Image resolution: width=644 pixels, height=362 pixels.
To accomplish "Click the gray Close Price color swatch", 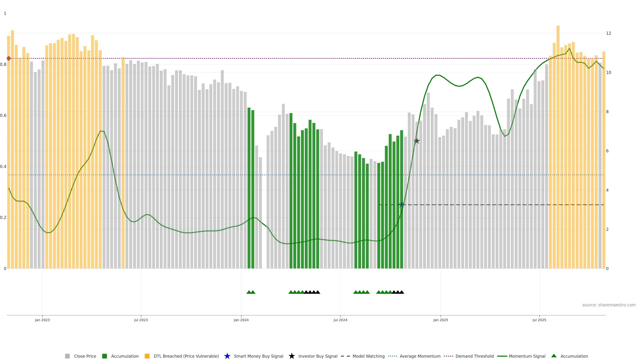I will (x=67, y=356).
